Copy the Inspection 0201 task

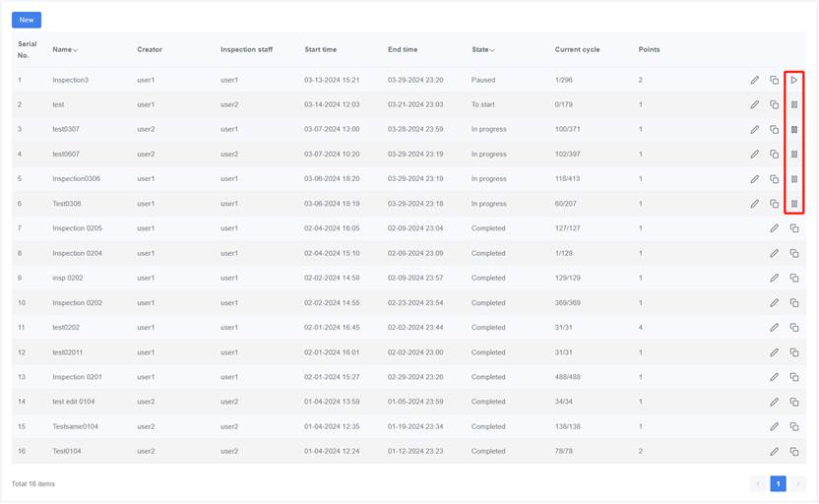794,377
